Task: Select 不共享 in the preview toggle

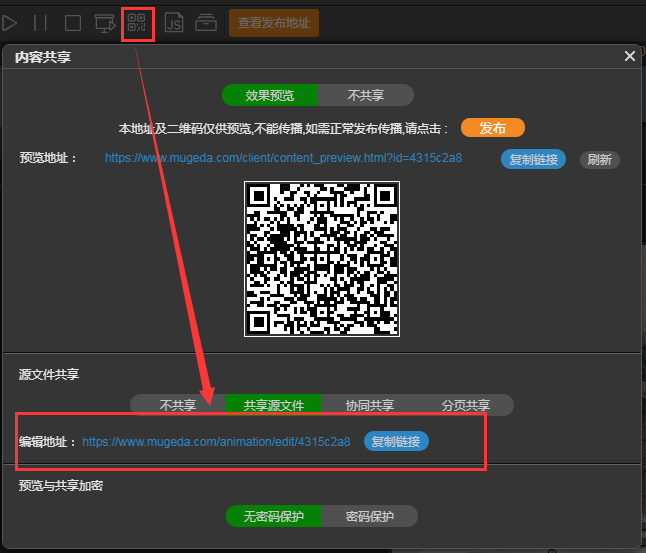Action: coord(366,95)
